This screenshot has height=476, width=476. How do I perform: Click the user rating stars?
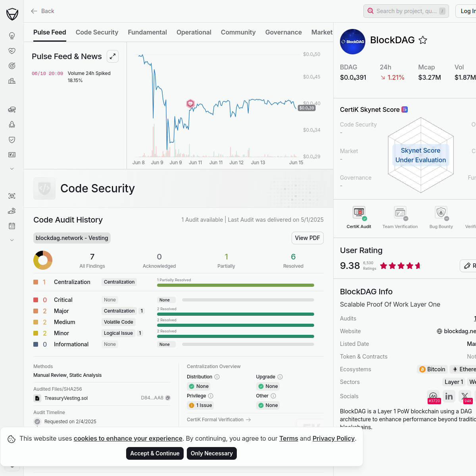[x=400, y=266]
